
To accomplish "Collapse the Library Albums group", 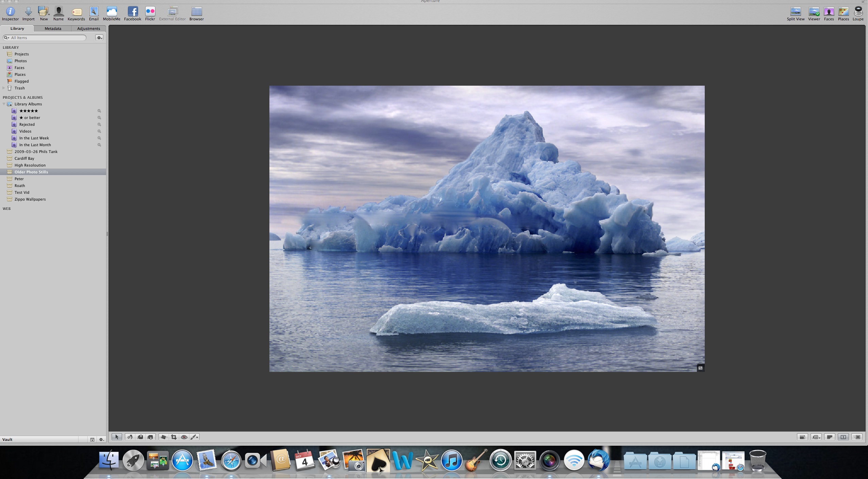I will click(4, 104).
